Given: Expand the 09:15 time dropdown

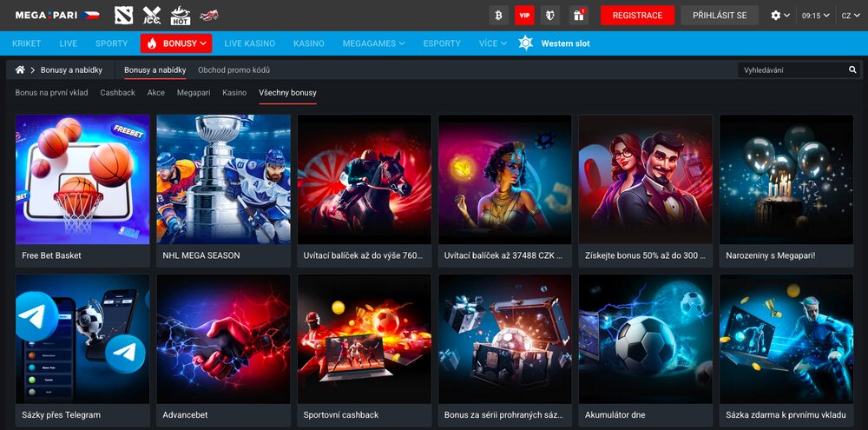Looking at the screenshot, I should [x=816, y=16].
